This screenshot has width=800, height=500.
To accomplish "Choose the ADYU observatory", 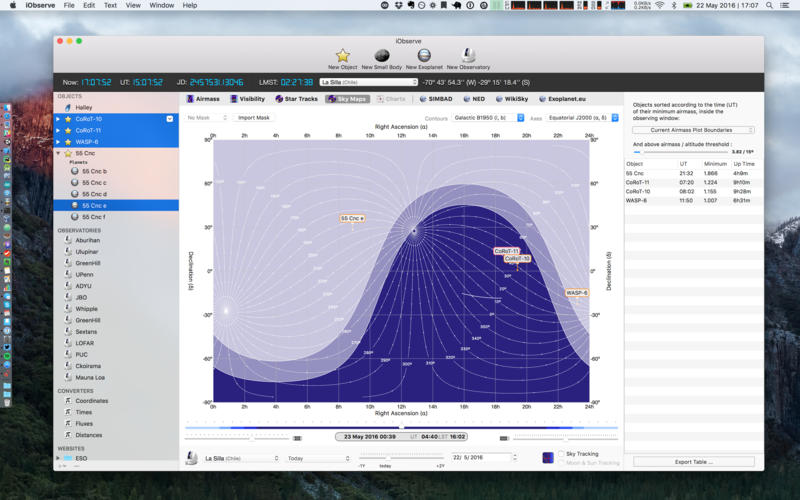I will (x=116, y=286).
